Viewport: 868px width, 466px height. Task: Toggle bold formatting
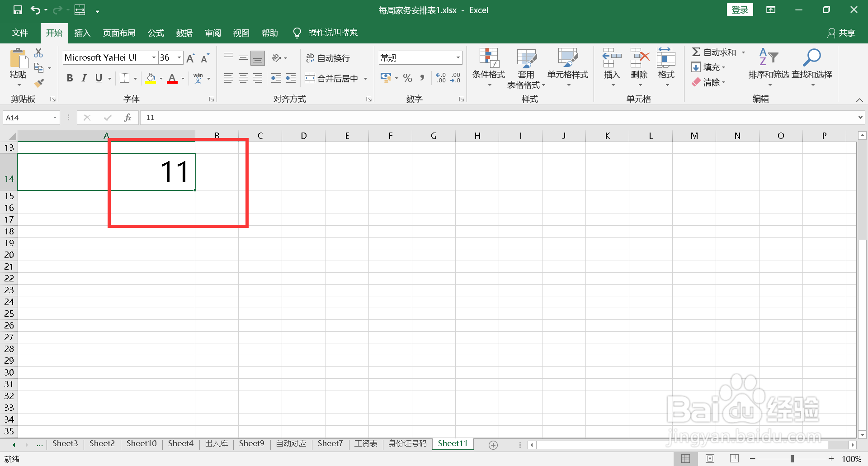pyautogui.click(x=70, y=78)
